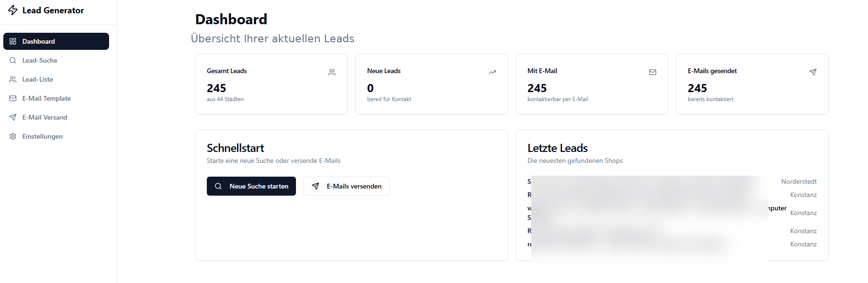Click the E-Mails versenden button
This screenshot has width=868, height=283.
347,186
